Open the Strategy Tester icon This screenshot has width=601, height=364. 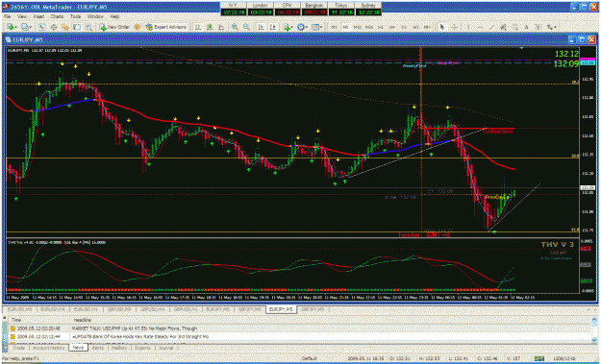88,27
